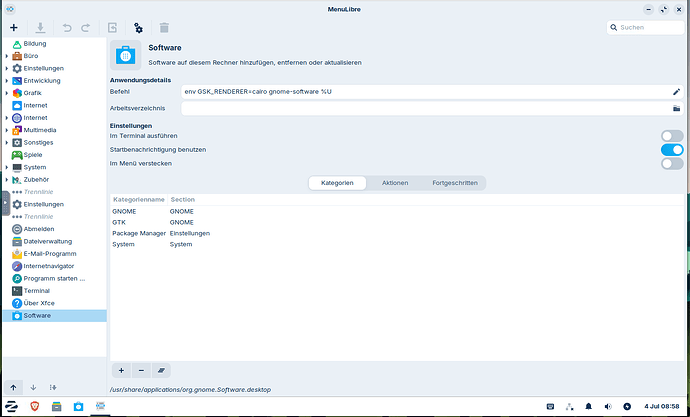
Task: Expand the Multimedia category
Action: coord(7,130)
